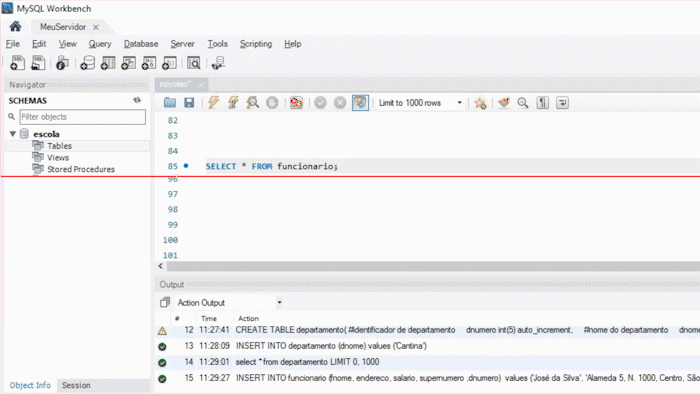Viewport: 700px width, 394px height.
Task: Switch to the novotec query tab
Action: tap(175, 84)
